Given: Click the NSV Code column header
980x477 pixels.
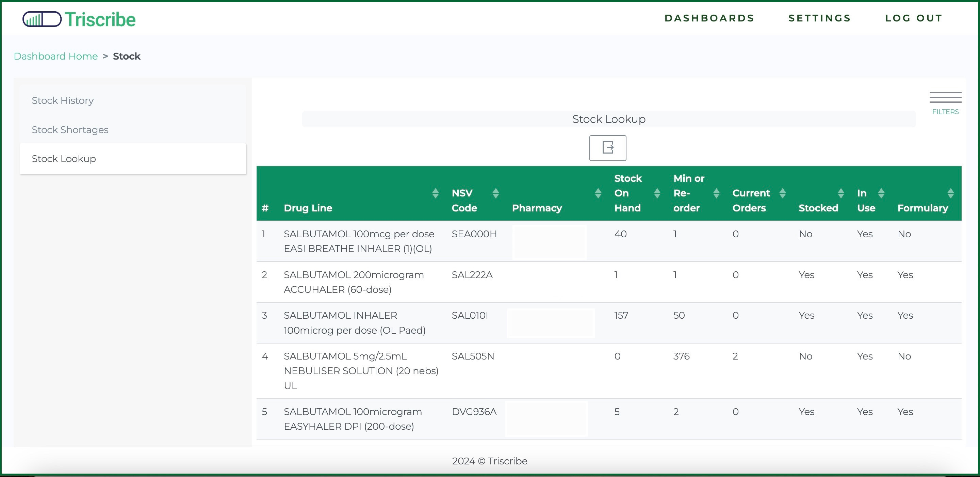Looking at the screenshot, I should pos(464,201).
